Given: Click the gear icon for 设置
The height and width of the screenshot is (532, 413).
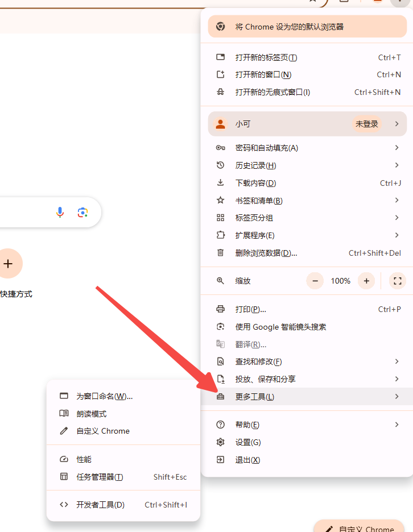Looking at the screenshot, I should pos(221,442).
